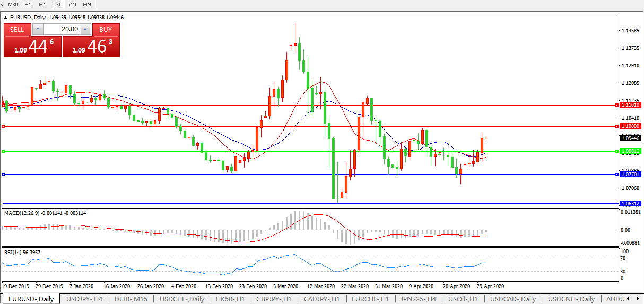This screenshot has height=304, width=644.
Task: Select the W1 weekly timeframe
Action: [73, 4]
